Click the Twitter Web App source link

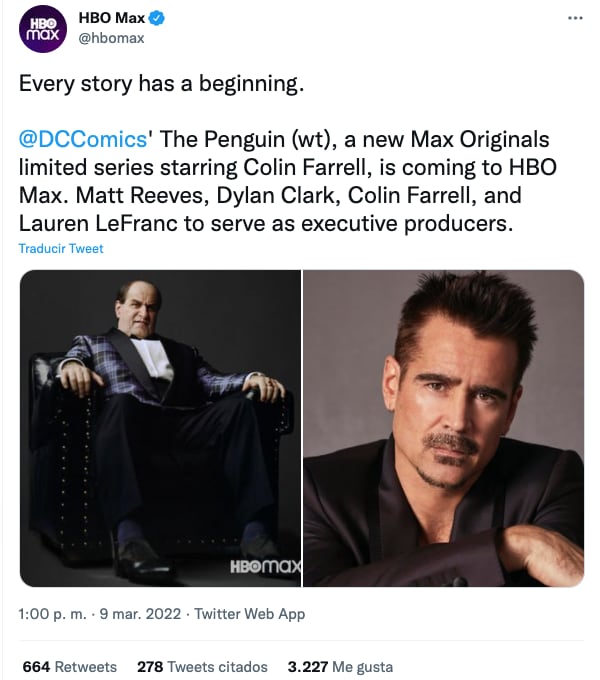tap(249, 614)
